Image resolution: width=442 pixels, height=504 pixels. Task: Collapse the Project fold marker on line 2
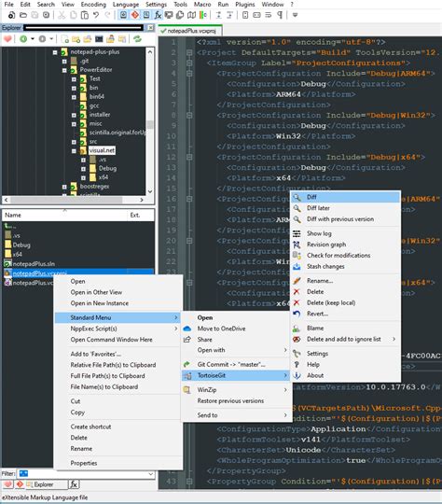click(x=189, y=52)
